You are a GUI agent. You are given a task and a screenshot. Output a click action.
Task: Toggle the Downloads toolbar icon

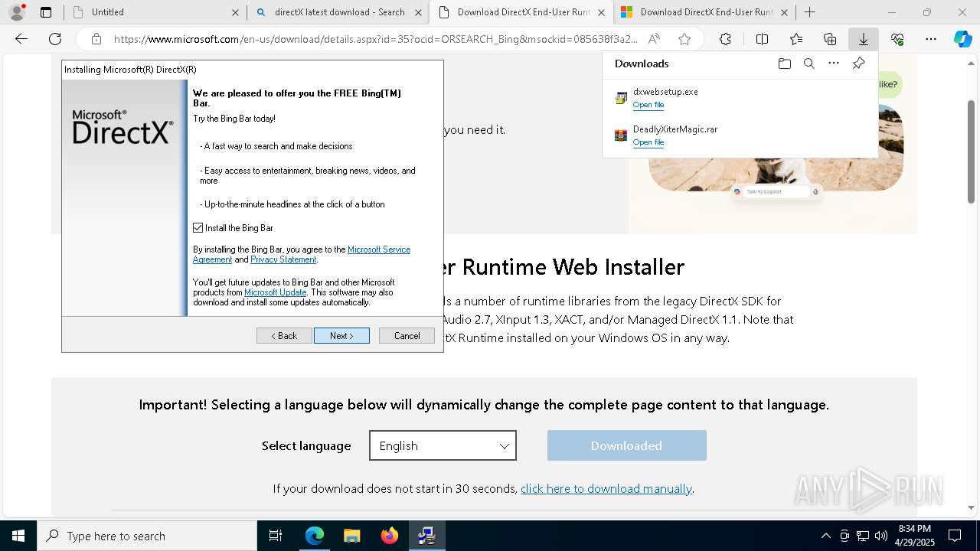(863, 39)
